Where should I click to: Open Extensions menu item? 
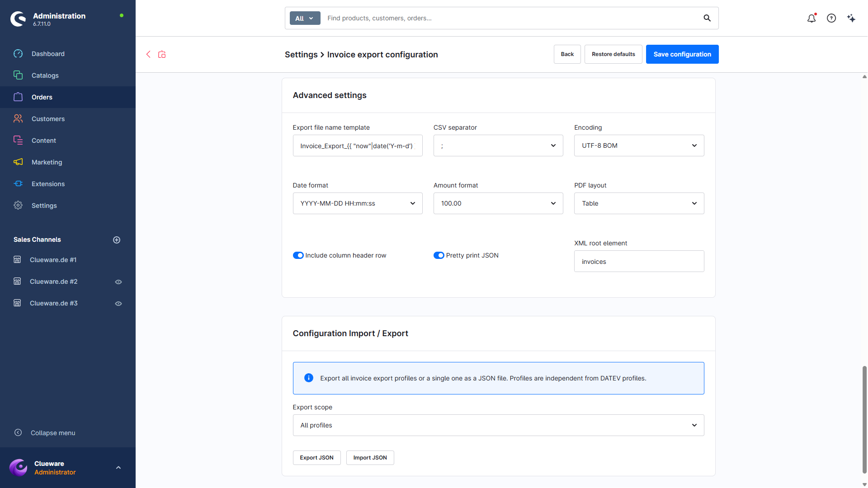pos(48,184)
